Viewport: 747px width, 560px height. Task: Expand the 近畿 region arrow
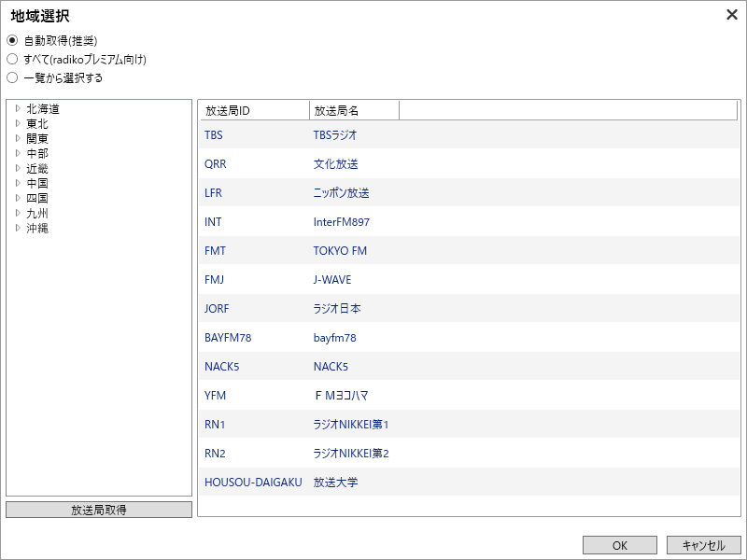pyautogui.click(x=18, y=168)
